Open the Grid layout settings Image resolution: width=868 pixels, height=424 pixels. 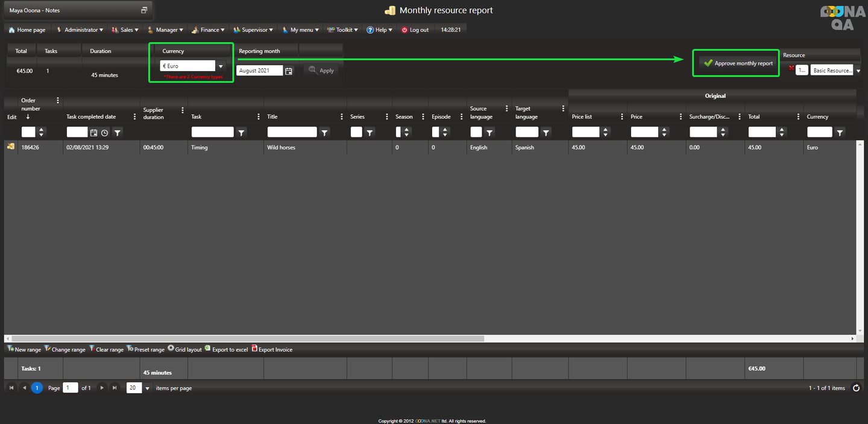point(184,349)
